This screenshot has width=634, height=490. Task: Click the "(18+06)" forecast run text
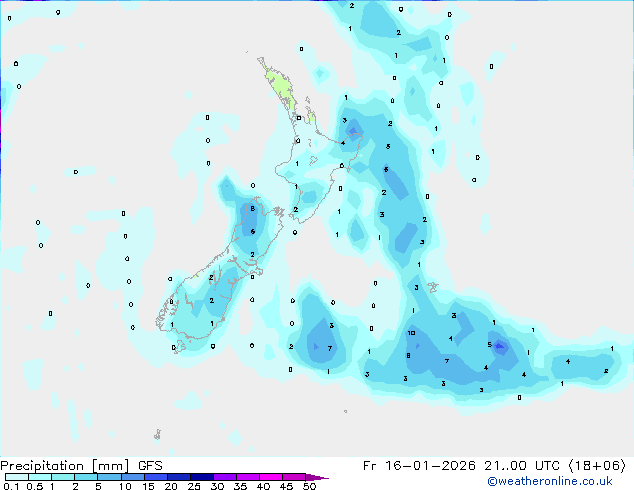pos(597,466)
